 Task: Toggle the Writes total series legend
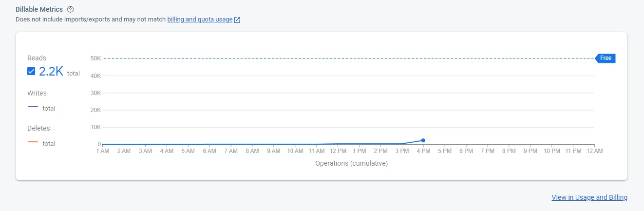41,108
